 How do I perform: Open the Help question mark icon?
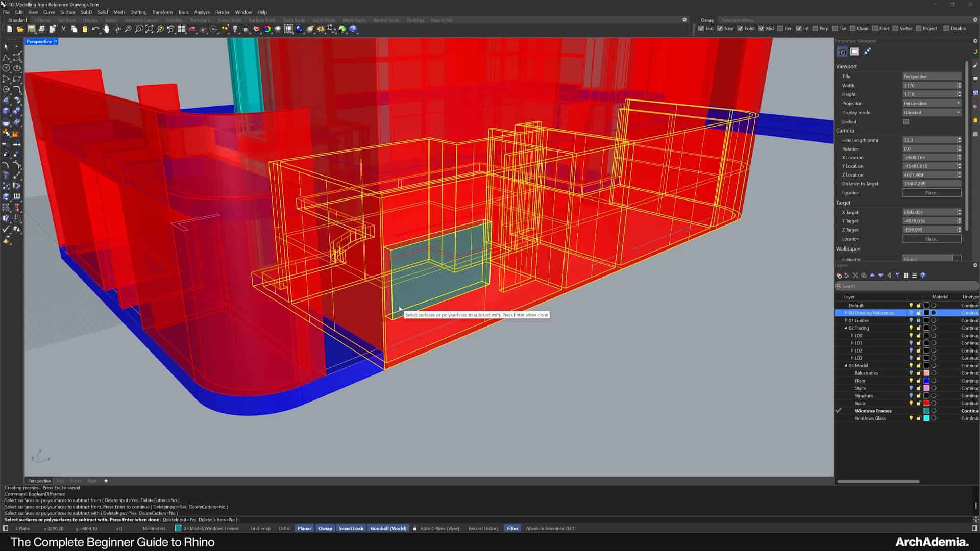[353, 29]
